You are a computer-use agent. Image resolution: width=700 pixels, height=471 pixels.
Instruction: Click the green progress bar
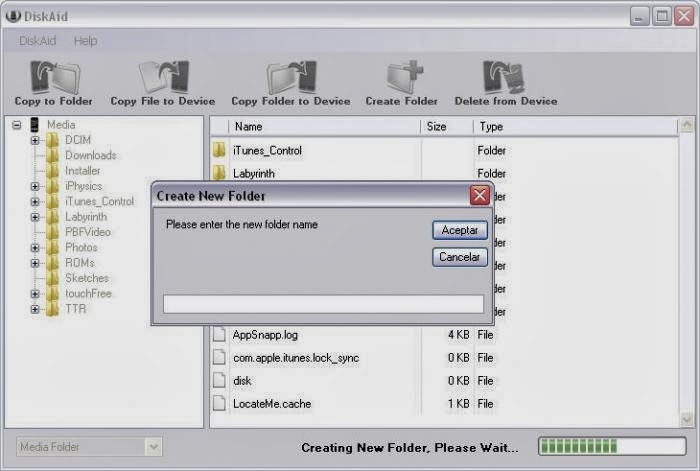pyautogui.click(x=612, y=446)
